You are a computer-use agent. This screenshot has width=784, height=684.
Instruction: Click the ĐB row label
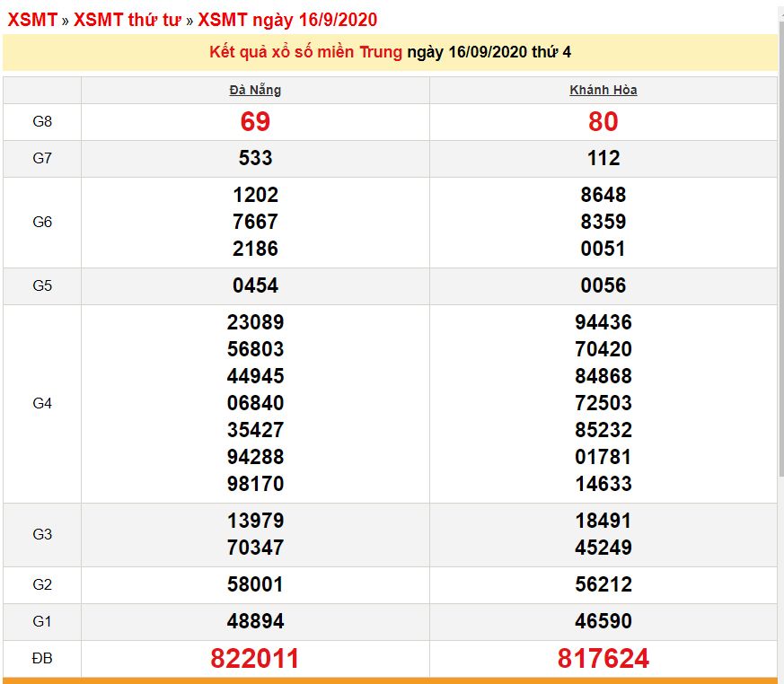(x=42, y=659)
